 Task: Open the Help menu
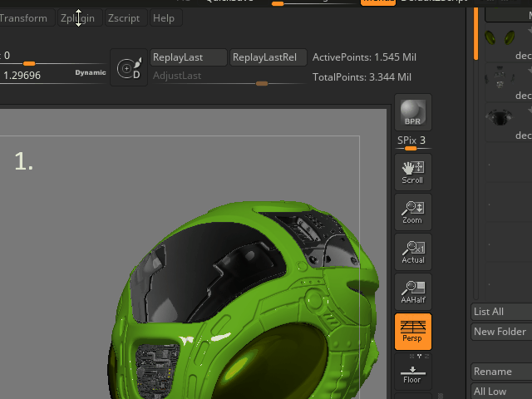coord(164,18)
